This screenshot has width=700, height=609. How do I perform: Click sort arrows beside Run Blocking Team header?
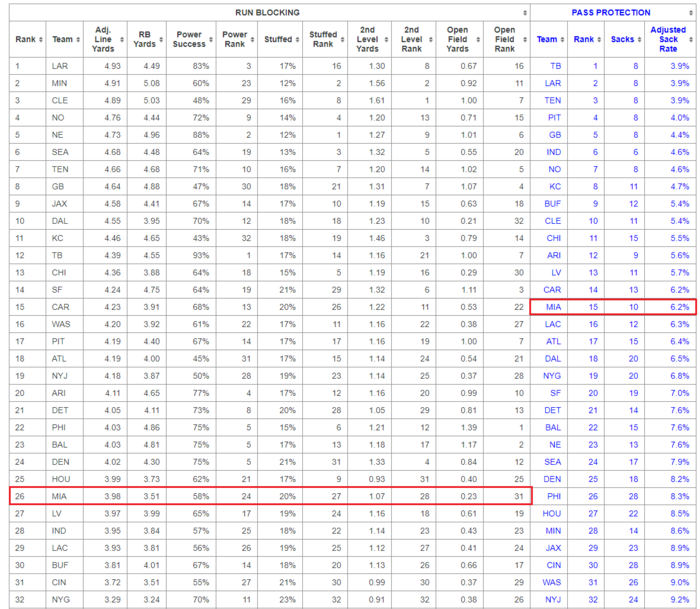coord(78,39)
